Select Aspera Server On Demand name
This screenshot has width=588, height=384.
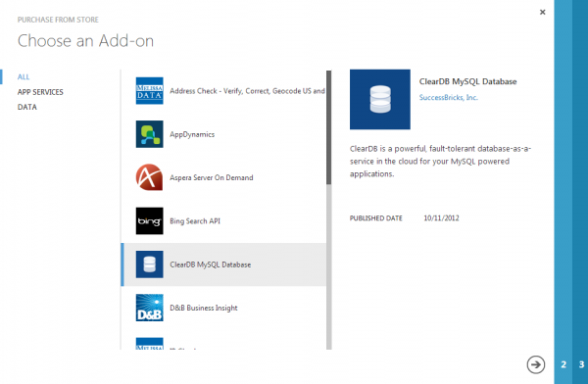tap(212, 177)
